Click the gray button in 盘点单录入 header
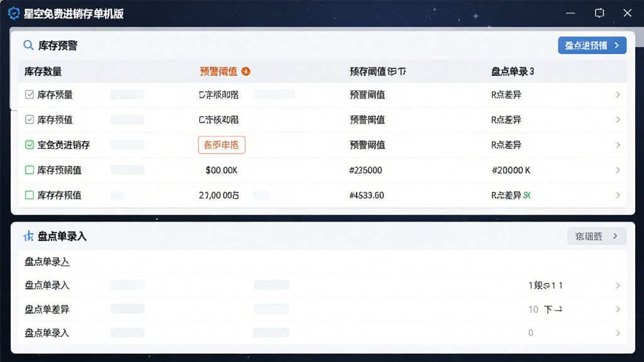This screenshot has height=362, width=644. pyautogui.click(x=597, y=236)
